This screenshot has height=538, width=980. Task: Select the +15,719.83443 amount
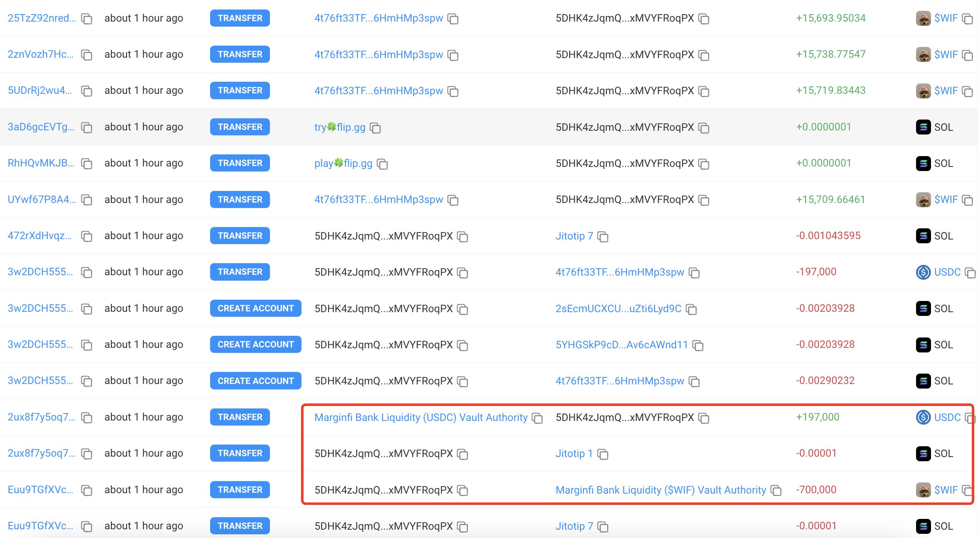(x=831, y=90)
